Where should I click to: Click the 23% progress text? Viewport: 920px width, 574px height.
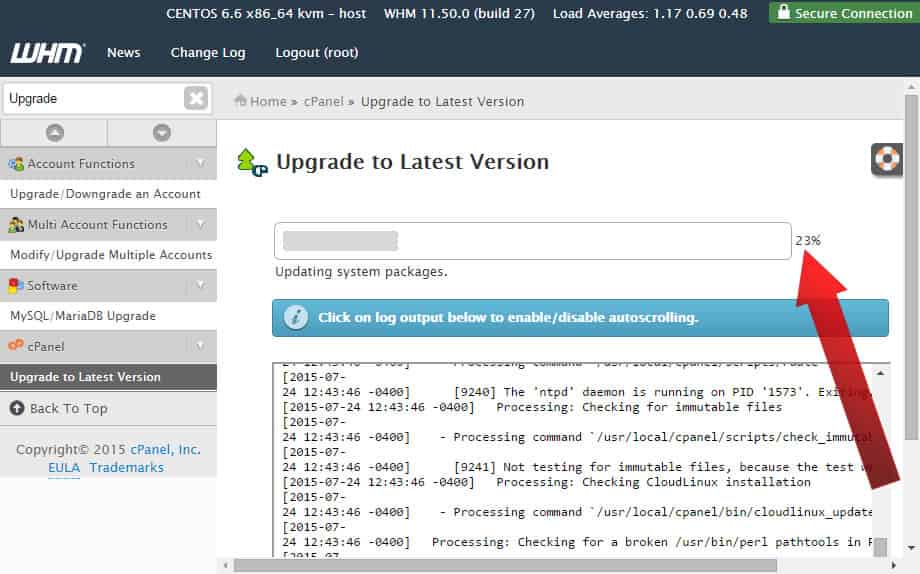click(x=808, y=241)
